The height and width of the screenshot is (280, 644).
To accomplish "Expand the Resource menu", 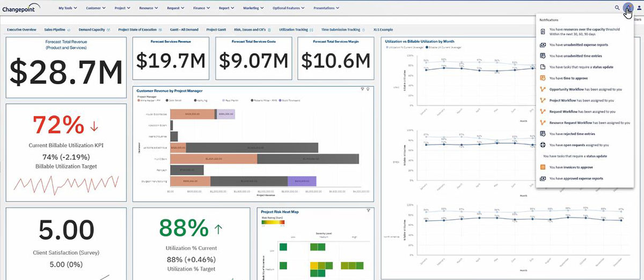I will tap(148, 8).
